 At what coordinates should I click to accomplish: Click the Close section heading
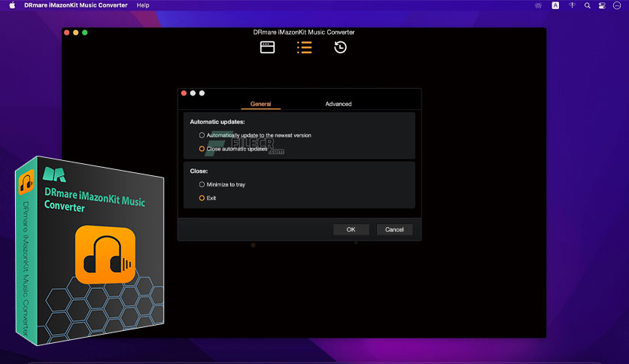coord(199,171)
